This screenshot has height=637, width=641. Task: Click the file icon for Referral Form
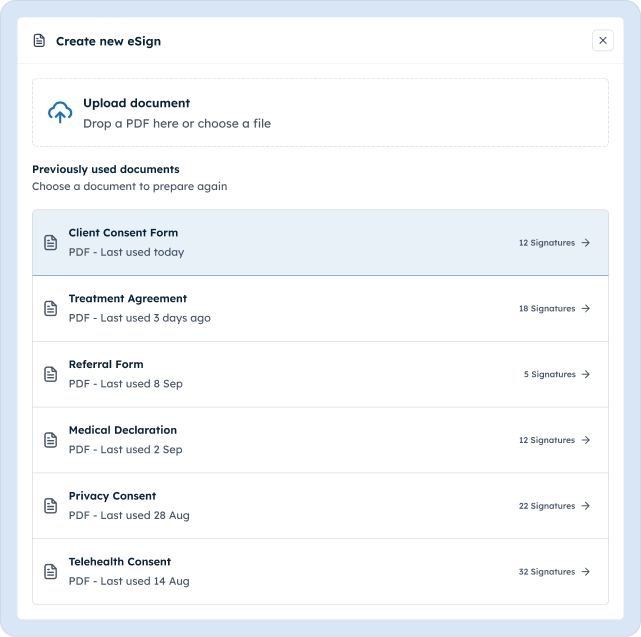click(x=51, y=374)
